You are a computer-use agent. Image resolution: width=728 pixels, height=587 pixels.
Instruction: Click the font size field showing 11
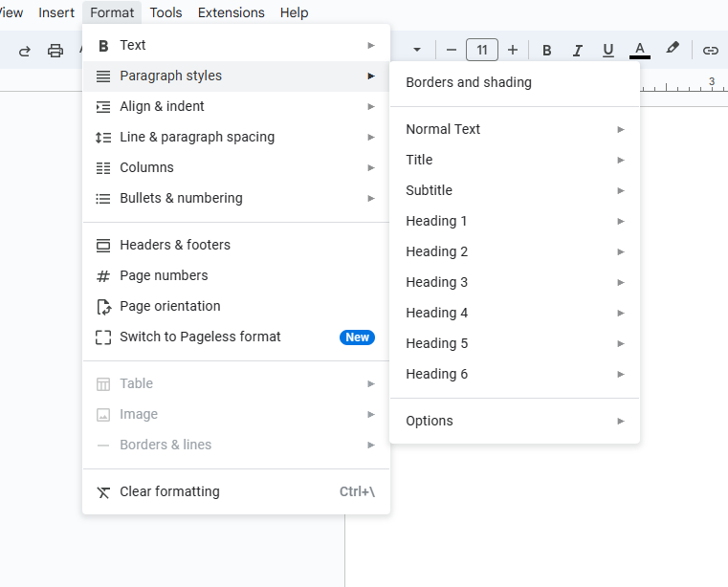tap(482, 50)
